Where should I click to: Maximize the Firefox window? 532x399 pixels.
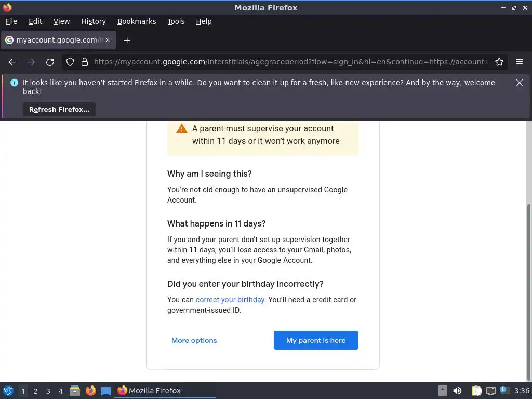pos(514,7)
